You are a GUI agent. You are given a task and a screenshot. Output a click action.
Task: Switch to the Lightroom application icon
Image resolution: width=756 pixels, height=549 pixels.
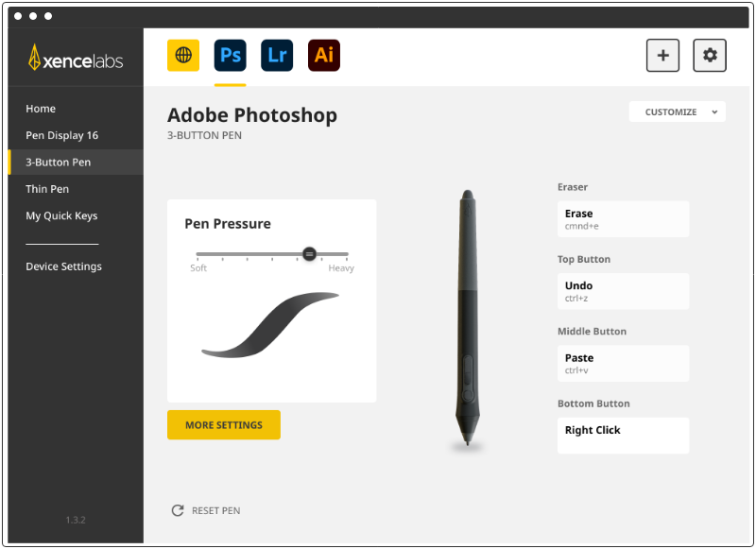277,56
